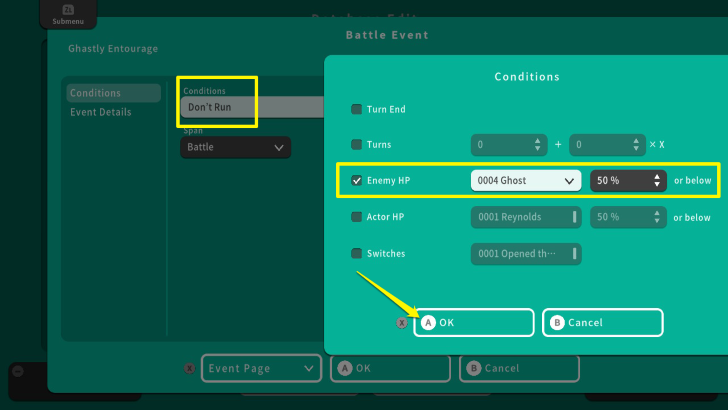
Task: Enable the Actor HP checkbox
Action: pos(357,217)
